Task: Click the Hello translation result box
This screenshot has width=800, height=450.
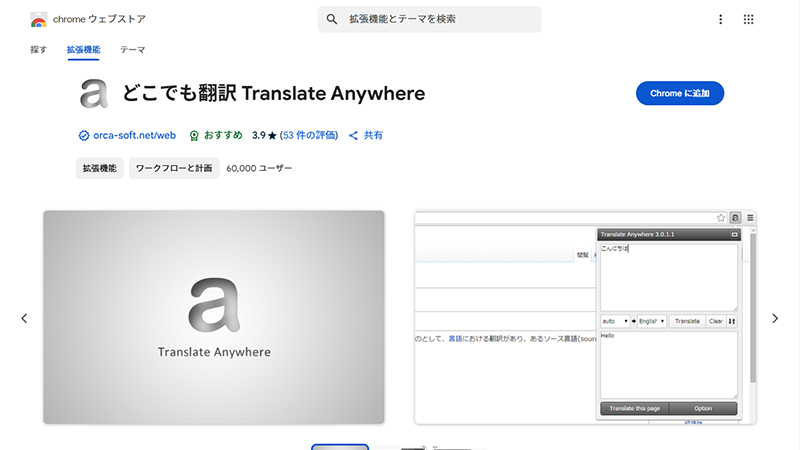Action: click(668, 365)
